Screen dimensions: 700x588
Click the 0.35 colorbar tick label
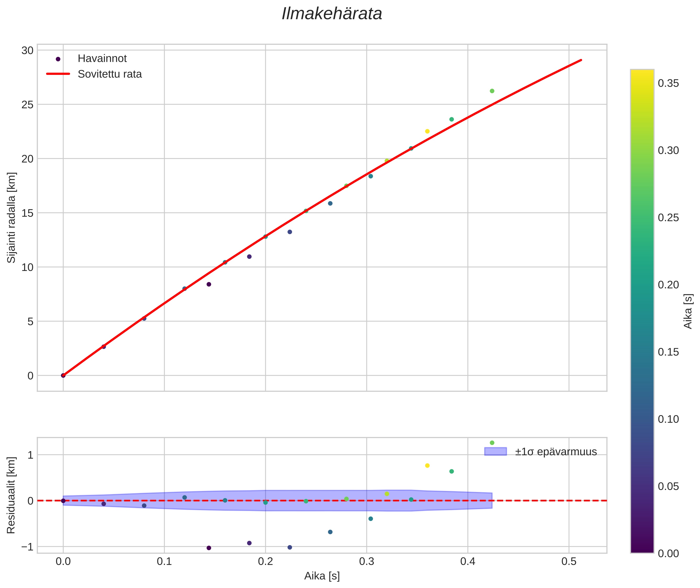point(668,83)
